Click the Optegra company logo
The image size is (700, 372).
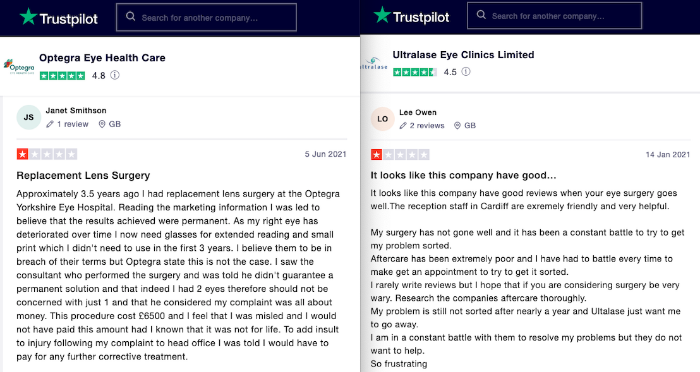pos(19,67)
